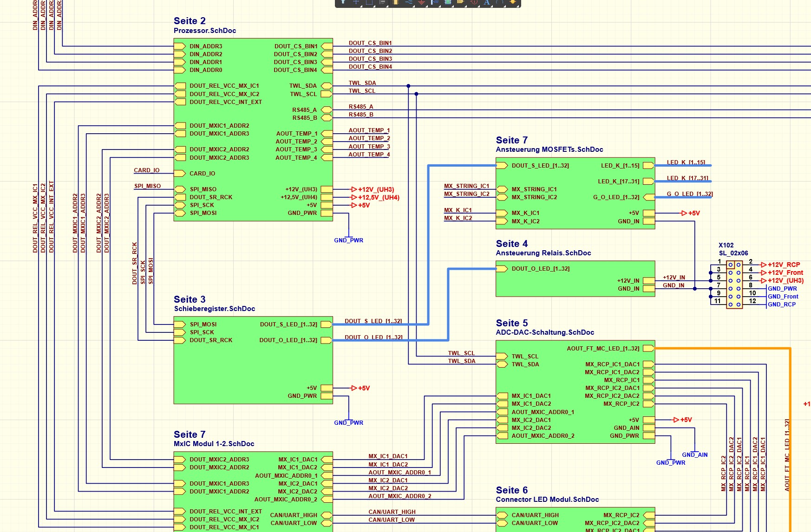Select the Text String 'A' tool
811x532 pixels.
coord(487,2)
